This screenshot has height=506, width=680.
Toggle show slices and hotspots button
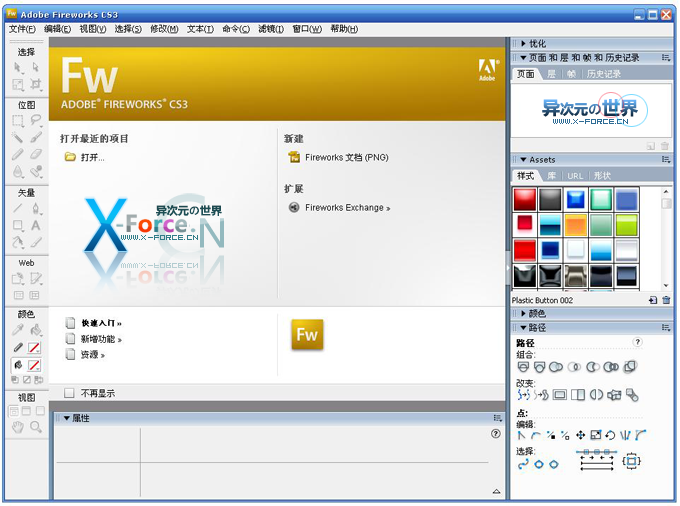tap(34, 296)
